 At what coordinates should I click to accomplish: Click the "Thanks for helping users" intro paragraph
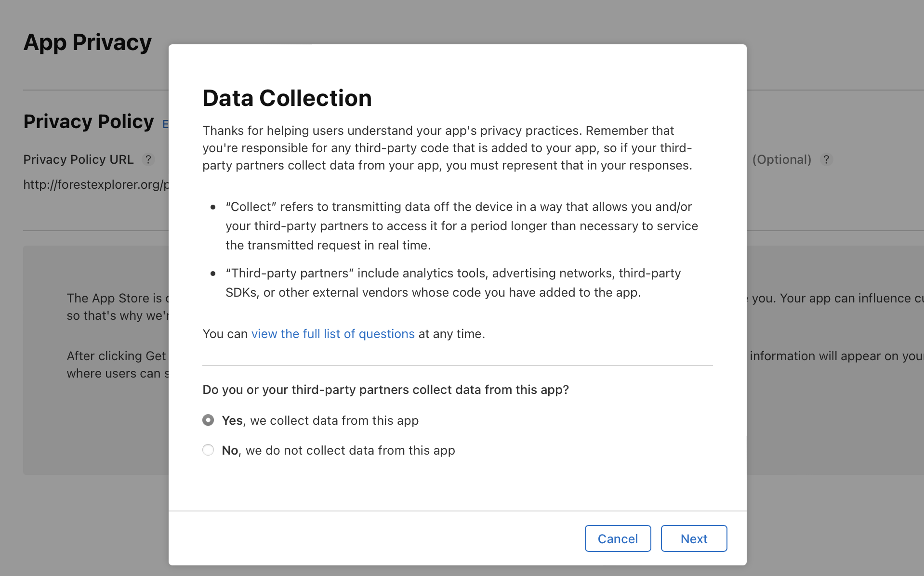(447, 148)
